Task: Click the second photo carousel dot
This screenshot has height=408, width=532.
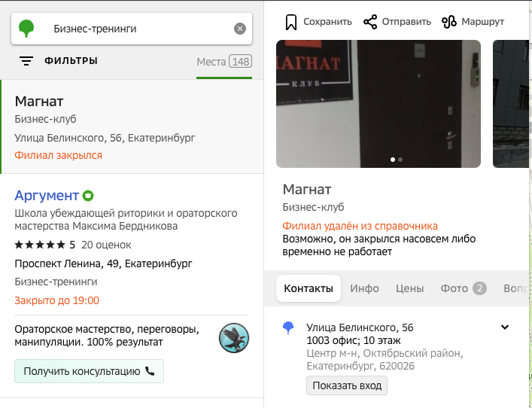Action: click(x=400, y=160)
